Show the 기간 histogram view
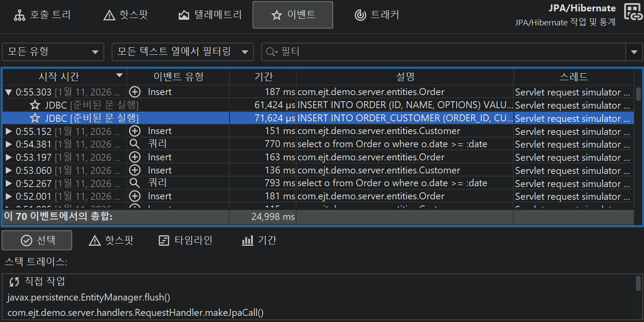Image resolution: width=644 pixels, height=322 pixels. tap(259, 241)
